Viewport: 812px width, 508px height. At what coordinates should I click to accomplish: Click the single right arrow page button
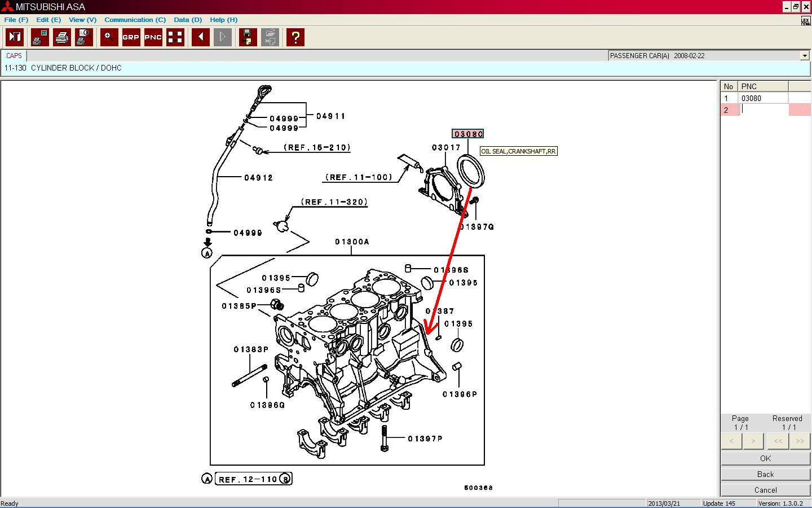click(x=753, y=441)
